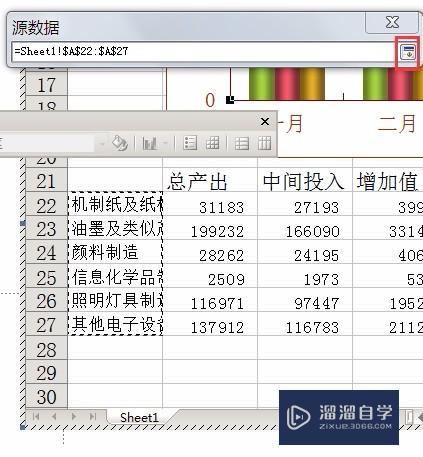The image size is (423, 457).
Task: Click the cell containing 27193
Action: pyautogui.click(x=305, y=204)
